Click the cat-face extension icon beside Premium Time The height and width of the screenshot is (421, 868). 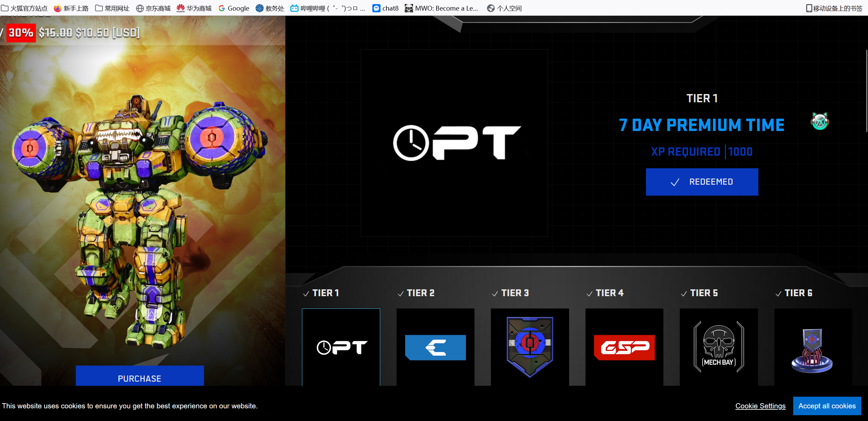819,121
